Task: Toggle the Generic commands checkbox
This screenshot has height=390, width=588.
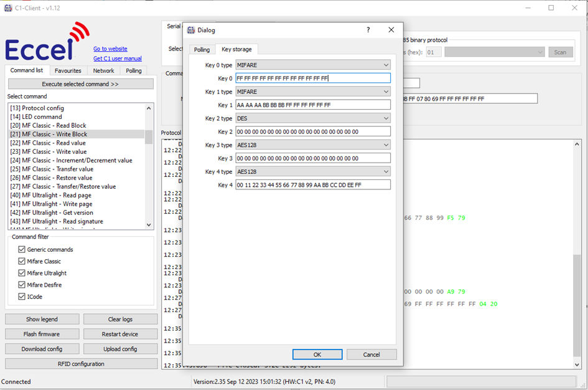Action: pos(22,250)
